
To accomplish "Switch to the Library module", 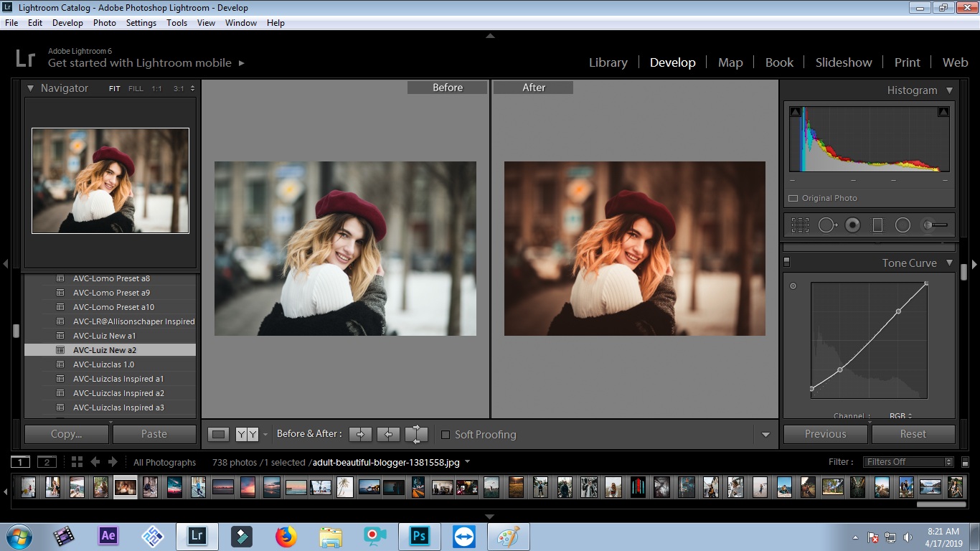I will 608,62.
